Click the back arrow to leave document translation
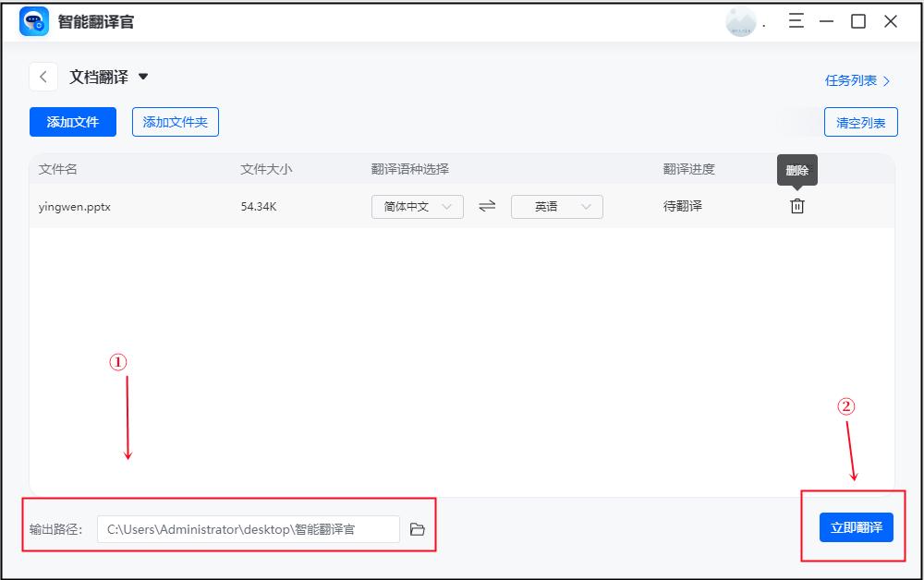 click(x=43, y=77)
